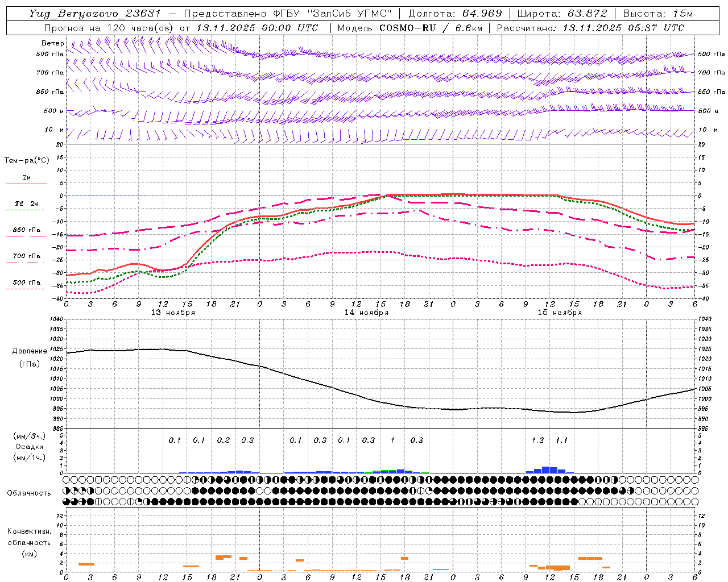Click the Высота: 15м value
This screenshot has height=582, width=728.
tap(658, 14)
